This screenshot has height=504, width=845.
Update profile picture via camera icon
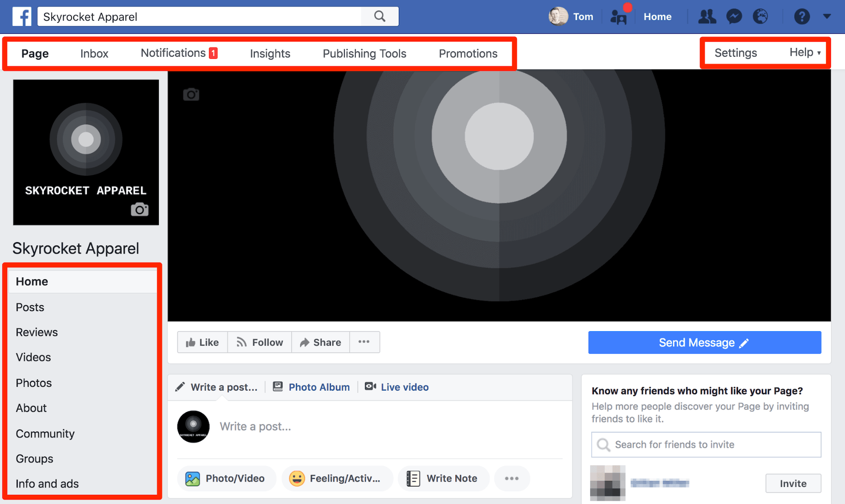[139, 209]
